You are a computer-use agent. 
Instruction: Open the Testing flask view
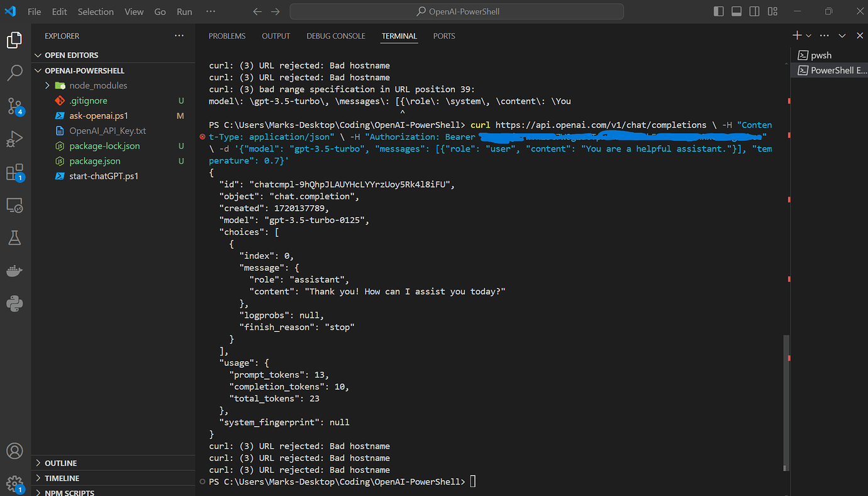click(x=14, y=237)
